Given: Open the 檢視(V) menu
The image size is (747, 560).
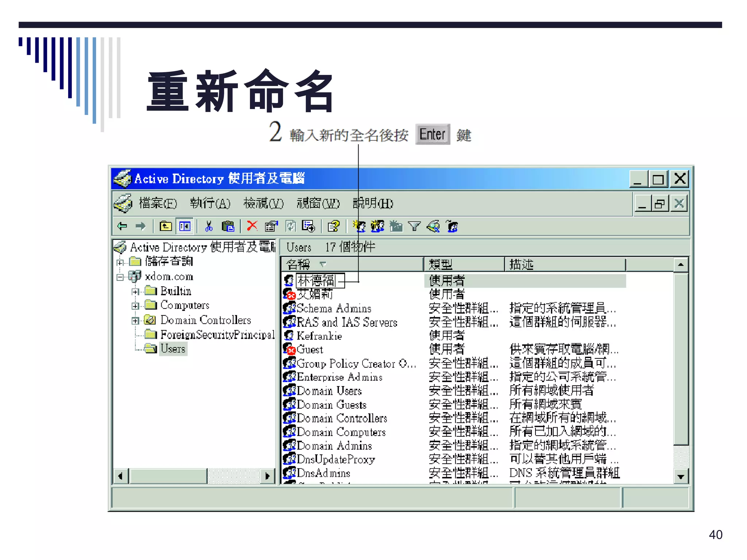Looking at the screenshot, I should tap(263, 203).
